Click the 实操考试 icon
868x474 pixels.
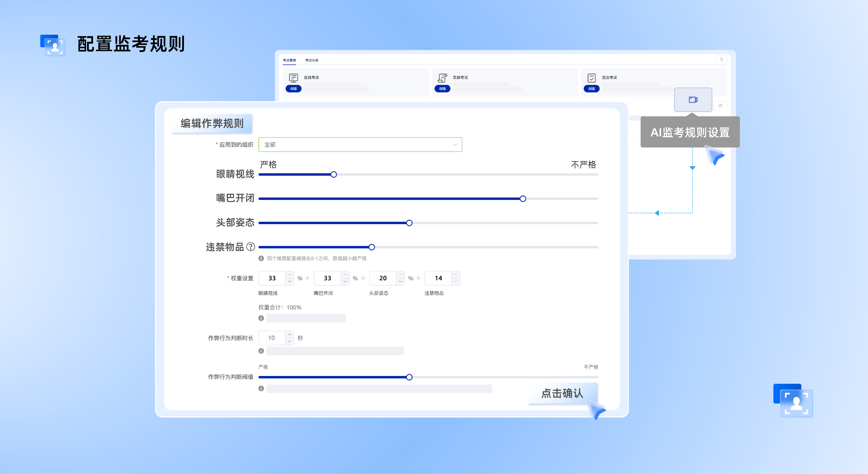click(x=442, y=78)
